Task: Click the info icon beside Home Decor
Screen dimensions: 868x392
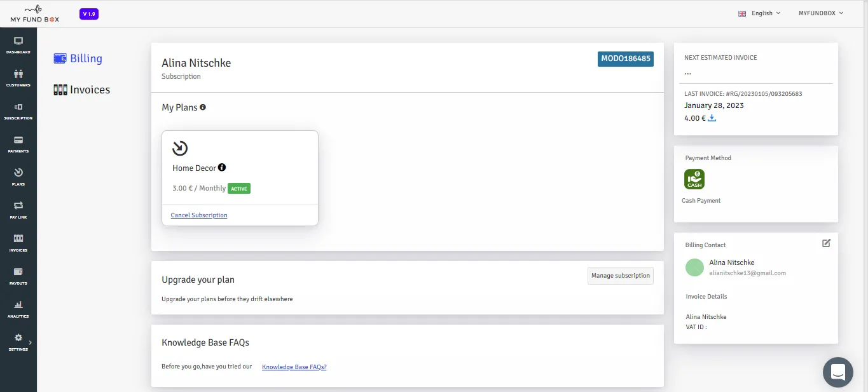Action: [x=222, y=168]
